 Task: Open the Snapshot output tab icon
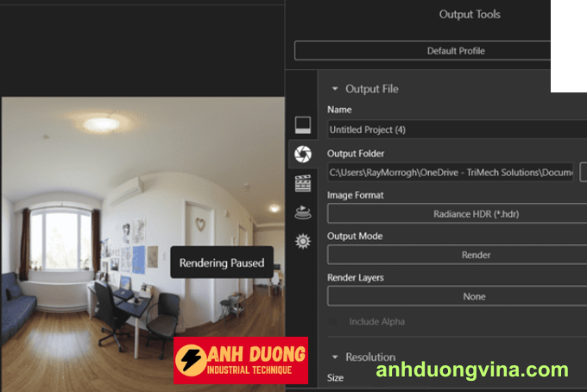[302, 124]
